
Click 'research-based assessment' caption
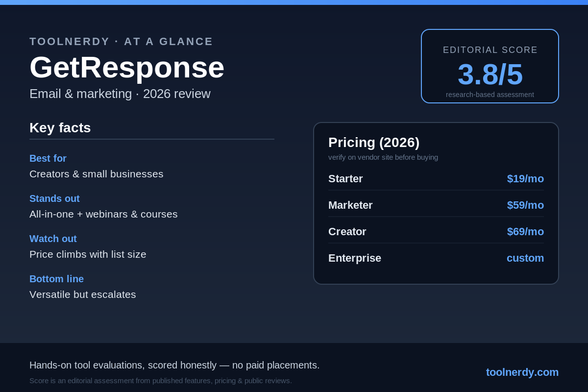point(490,95)
